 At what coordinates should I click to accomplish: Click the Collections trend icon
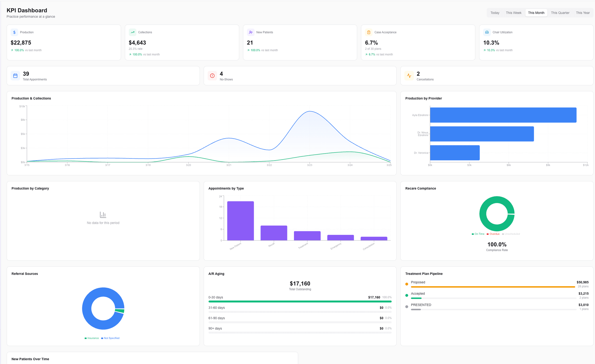[132, 32]
